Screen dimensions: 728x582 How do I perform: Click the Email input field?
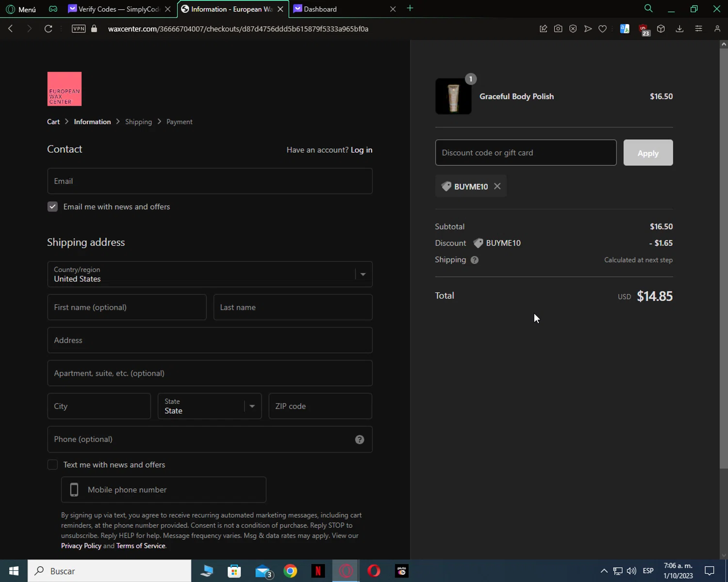[210, 181]
